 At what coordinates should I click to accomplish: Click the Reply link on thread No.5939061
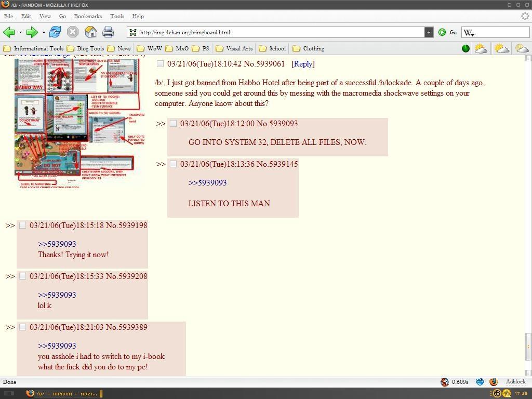click(303, 64)
